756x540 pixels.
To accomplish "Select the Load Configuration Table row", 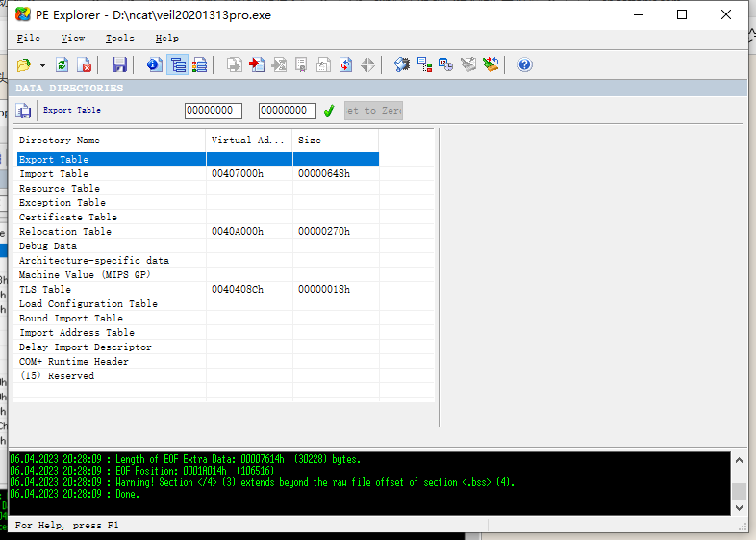I will 198,303.
